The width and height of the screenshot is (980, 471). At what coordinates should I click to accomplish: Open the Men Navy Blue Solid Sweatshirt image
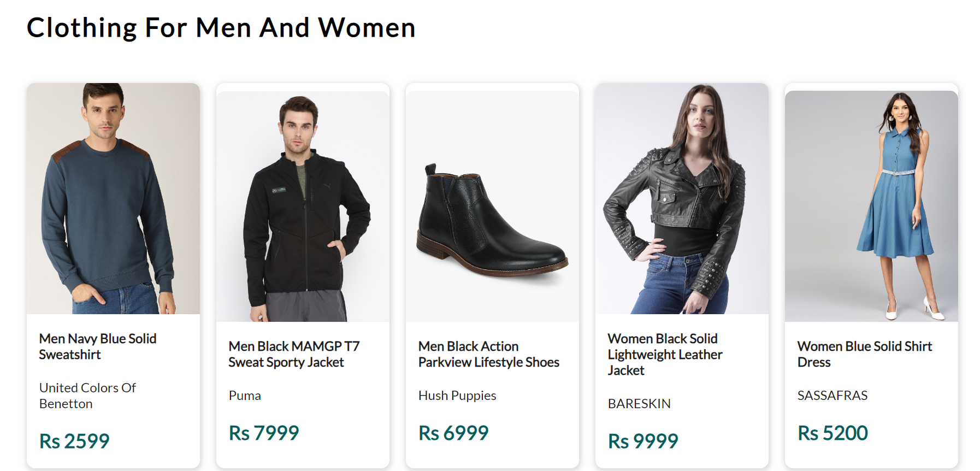[x=113, y=198]
